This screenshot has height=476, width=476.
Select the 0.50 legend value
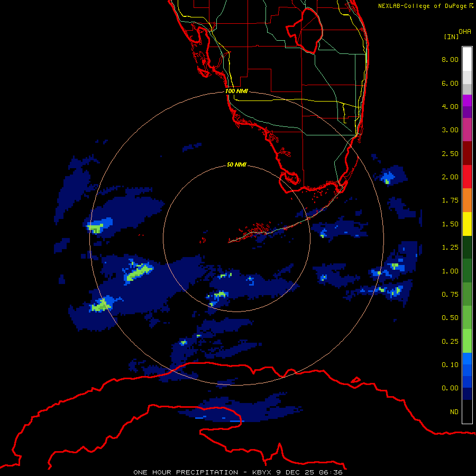450,318
